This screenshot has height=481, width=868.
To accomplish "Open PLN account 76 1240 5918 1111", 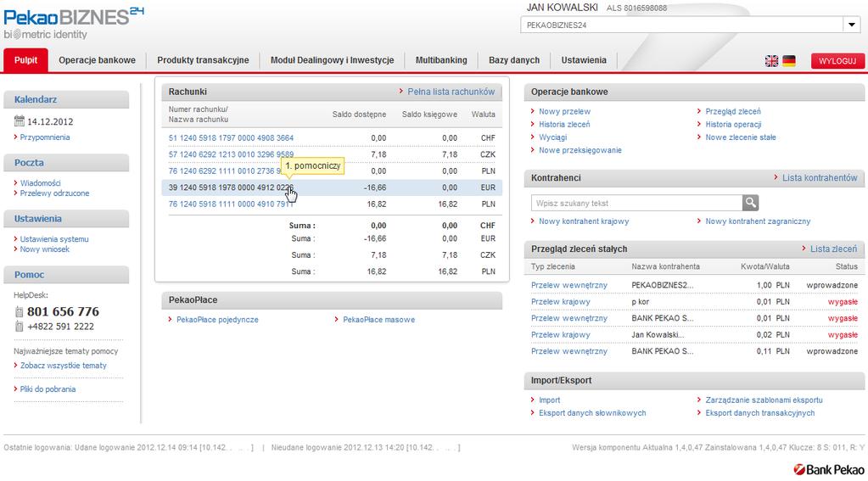I will [231, 204].
